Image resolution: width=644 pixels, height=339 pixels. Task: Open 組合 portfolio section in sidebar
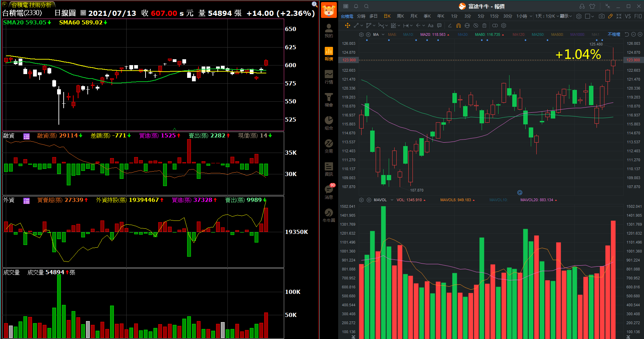click(x=329, y=123)
